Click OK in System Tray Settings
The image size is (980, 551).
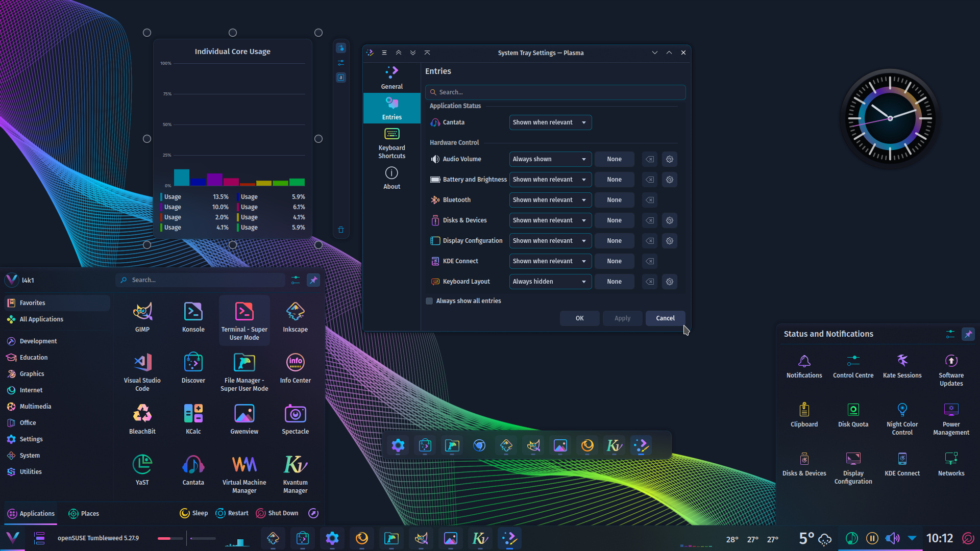(580, 318)
